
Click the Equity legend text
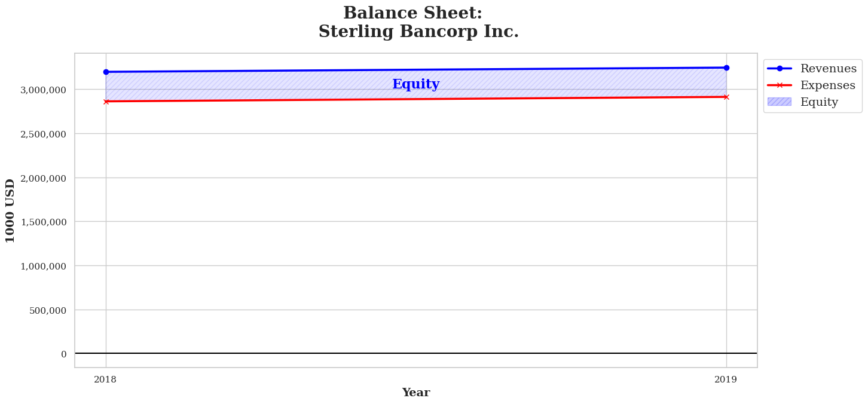[819, 102]
